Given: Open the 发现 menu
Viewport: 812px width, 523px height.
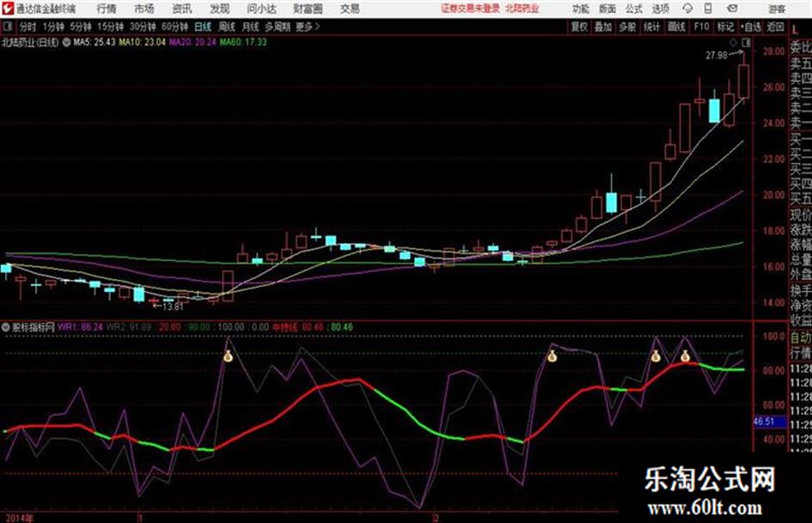Looking at the screenshot, I should coord(220,9).
